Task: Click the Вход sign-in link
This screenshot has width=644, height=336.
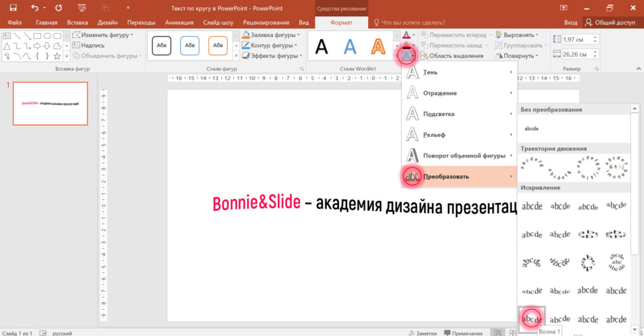Action: (570, 23)
